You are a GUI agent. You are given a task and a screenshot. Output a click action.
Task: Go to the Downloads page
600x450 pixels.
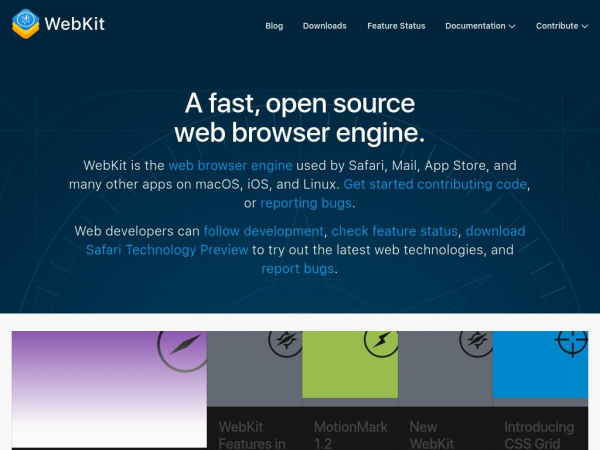coord(324,26)
